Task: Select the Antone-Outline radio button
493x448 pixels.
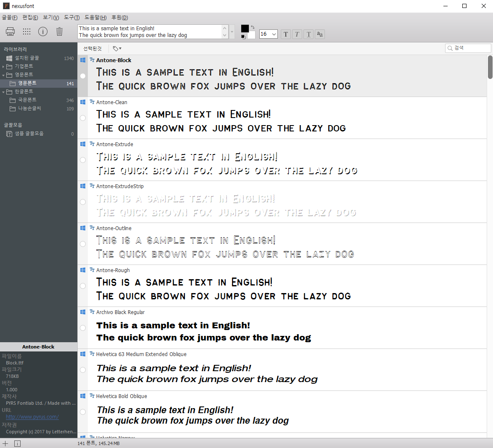Action: click(83, 244)
